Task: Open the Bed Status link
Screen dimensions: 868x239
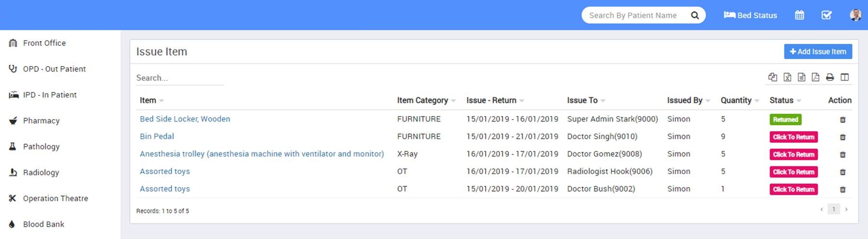Action: click(x=750, y=15)
